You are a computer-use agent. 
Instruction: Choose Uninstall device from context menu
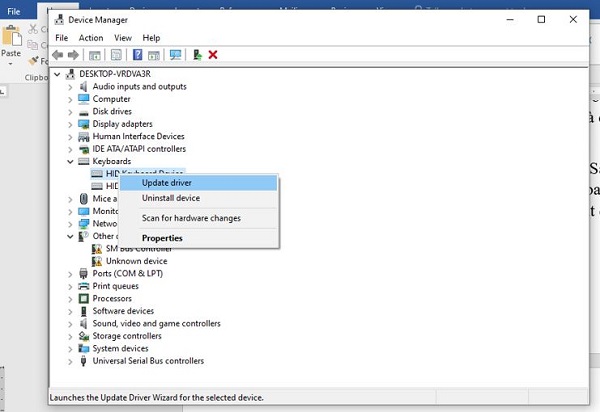coord(198,198)
